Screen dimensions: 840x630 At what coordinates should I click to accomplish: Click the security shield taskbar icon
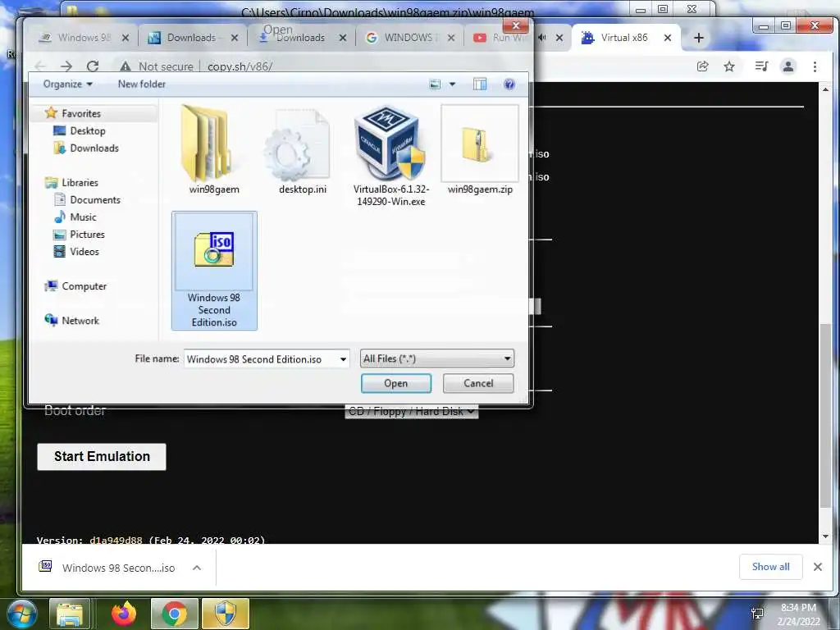[x=226, y=614]
